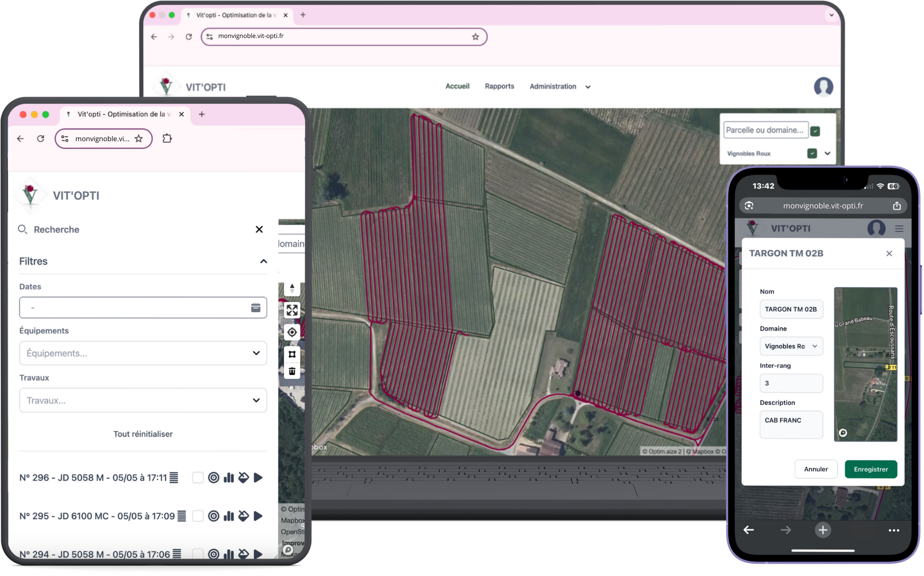Screen dimensions: 924x576
Task: Open the Équipements dropdown
Action: click(x=143, y=353)
